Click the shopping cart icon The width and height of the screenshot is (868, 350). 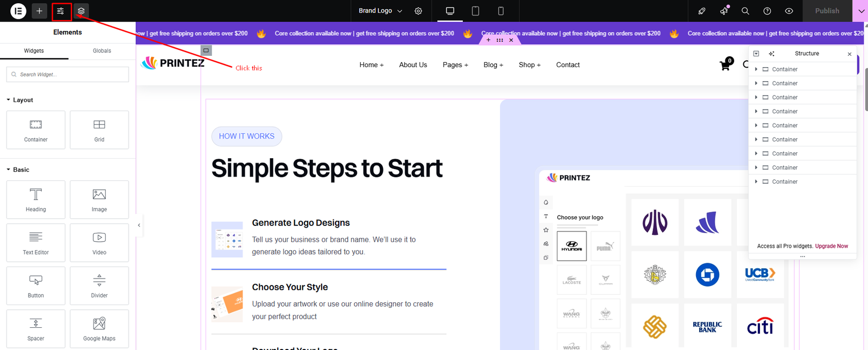725,66
